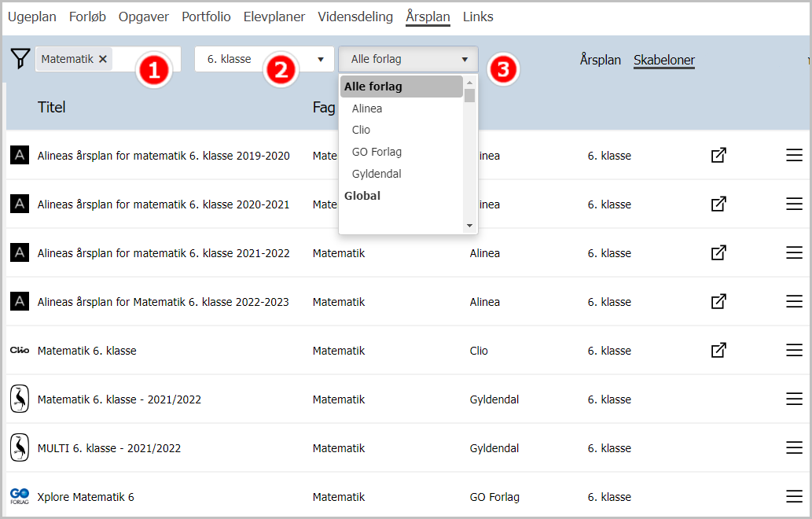Select the Årsplan tab in top navigation

click(x=428, y=17)
